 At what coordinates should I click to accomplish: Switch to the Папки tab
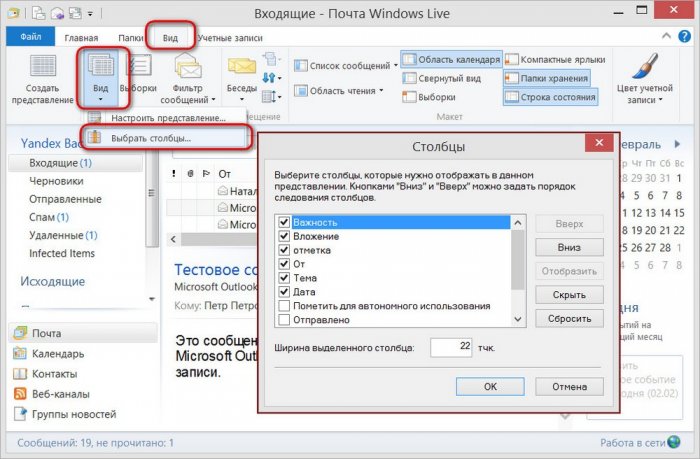(130, 38)
